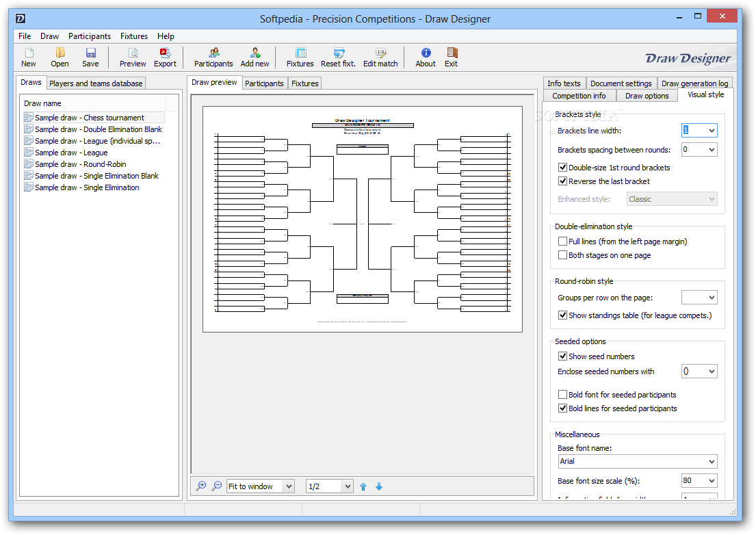The width and height of the screenshot is (756, 535).
Task: Open the Participants menu
Action: (x=90, y=36)
